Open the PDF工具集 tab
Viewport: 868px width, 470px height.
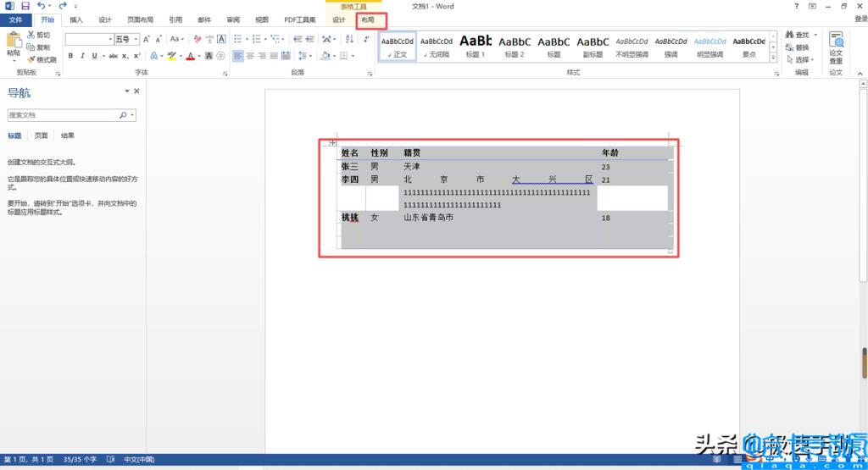coord(299,20)
